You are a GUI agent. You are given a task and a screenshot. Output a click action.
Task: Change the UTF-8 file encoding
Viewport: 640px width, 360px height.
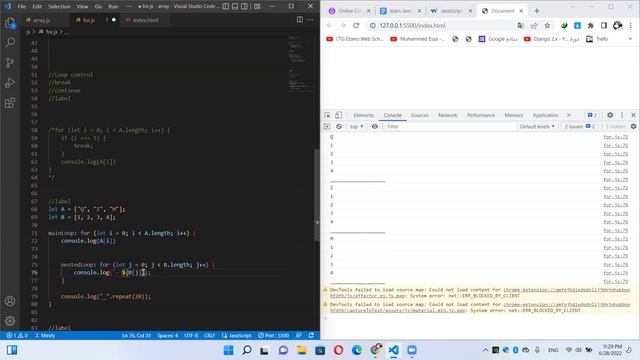(191, 336)
